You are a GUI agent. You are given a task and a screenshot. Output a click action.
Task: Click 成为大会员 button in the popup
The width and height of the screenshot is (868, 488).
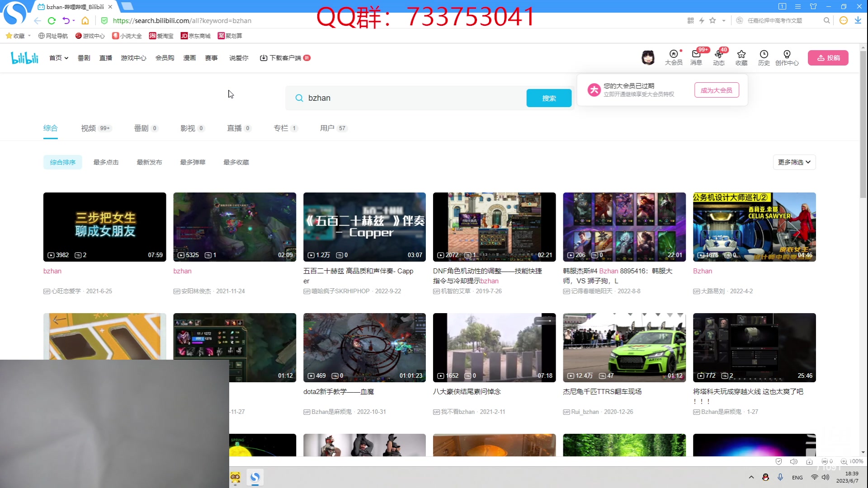[x=717, y=90]
